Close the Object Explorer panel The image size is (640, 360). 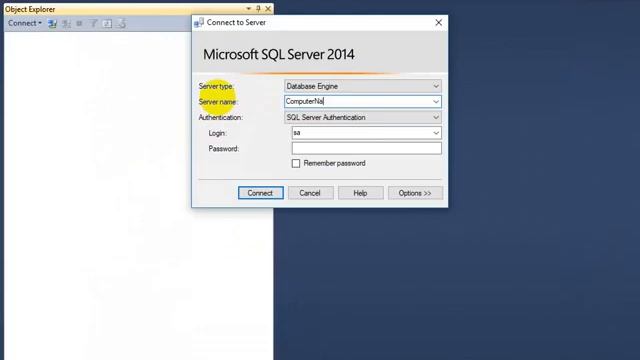pyautogui.click(x=268, y=9)
